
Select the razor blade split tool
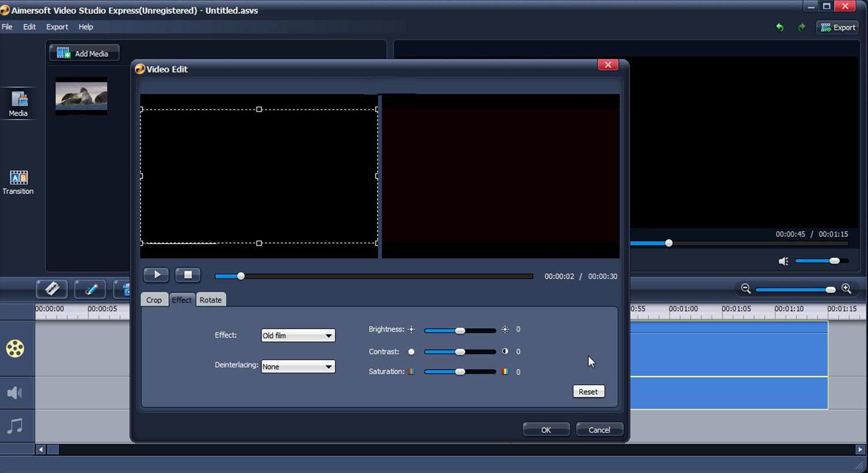click(x=51, y=289)
